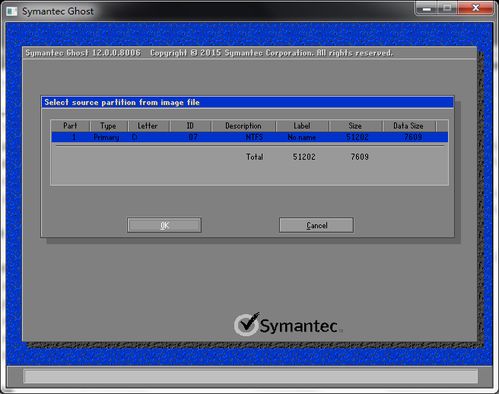Minimize the Symantec Ghost window

[x=427, y=8]
